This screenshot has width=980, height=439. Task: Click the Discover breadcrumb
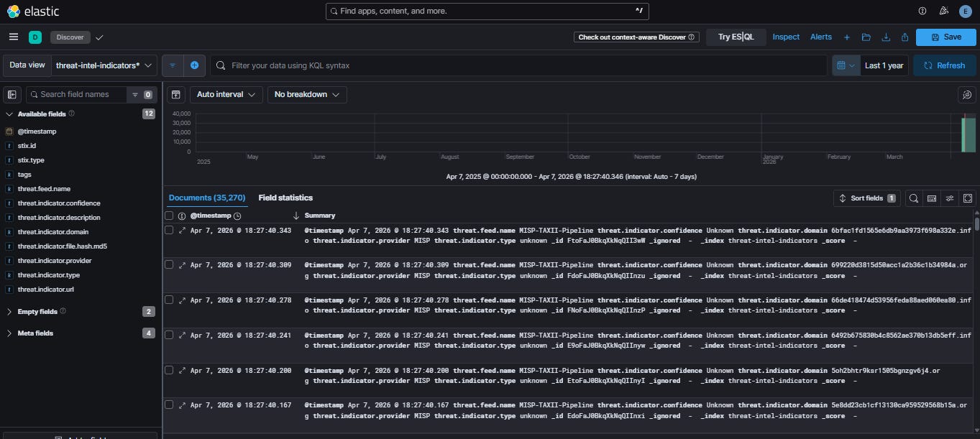pos(70,37)
